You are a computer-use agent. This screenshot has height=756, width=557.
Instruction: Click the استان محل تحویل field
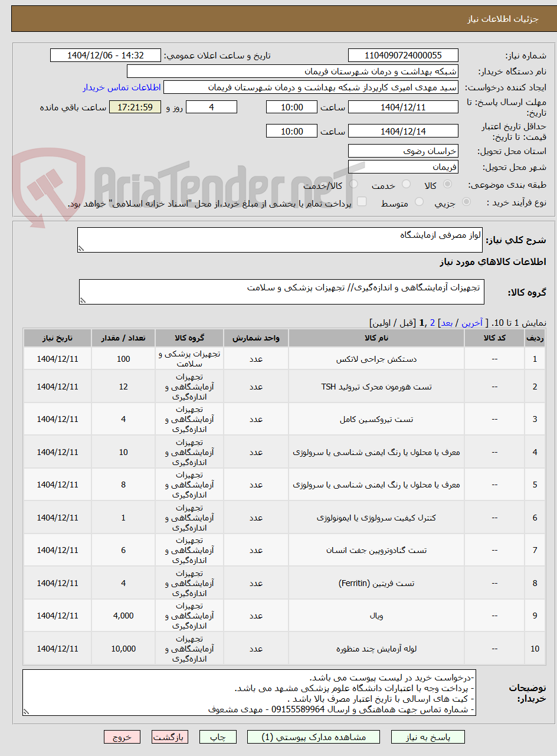pos(403,151)
